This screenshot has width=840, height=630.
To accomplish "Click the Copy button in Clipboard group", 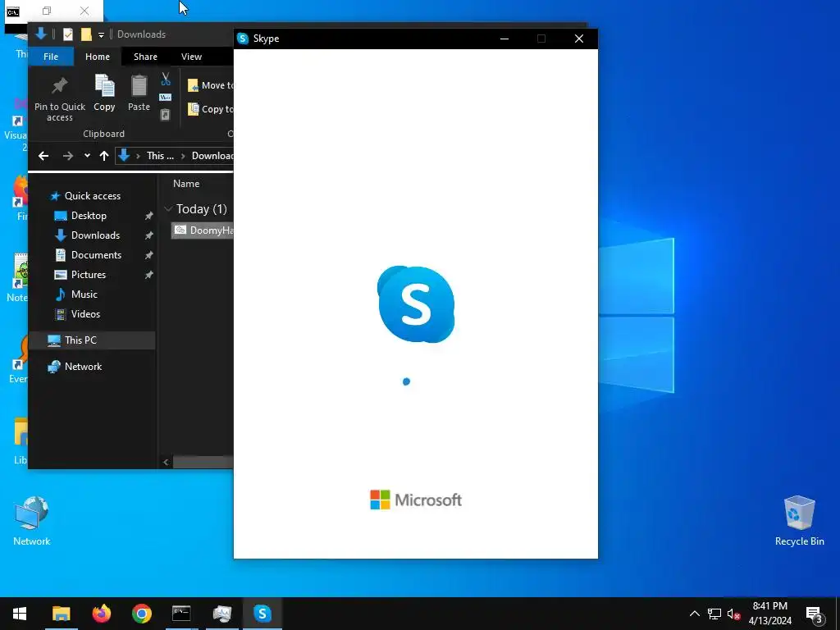I will [104, 94].
